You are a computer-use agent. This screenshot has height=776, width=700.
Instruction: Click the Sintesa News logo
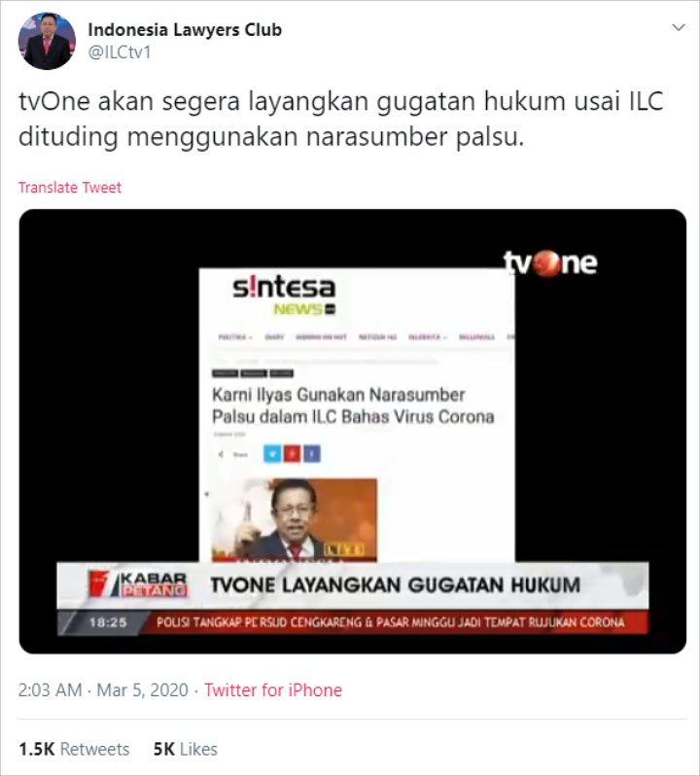(x=284, y=296)
